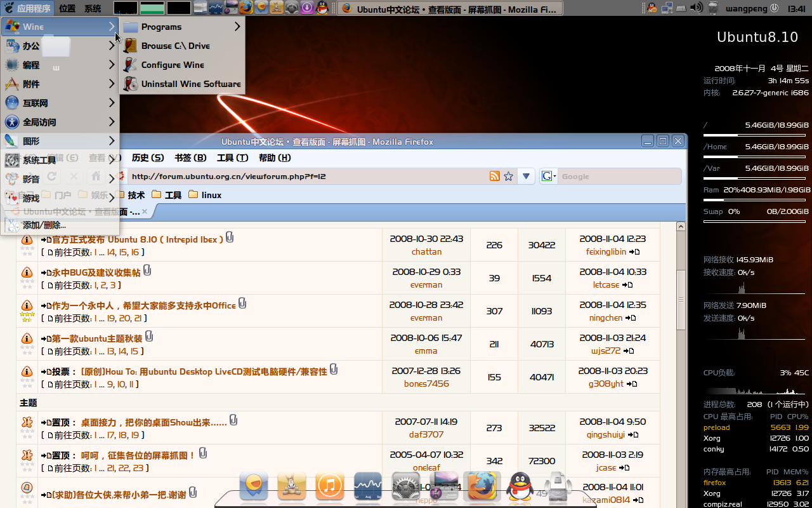The height and width of the screenshot is (508, 812).
Task: Open the gear preferences icon in the dock
Action: [406, 486]
